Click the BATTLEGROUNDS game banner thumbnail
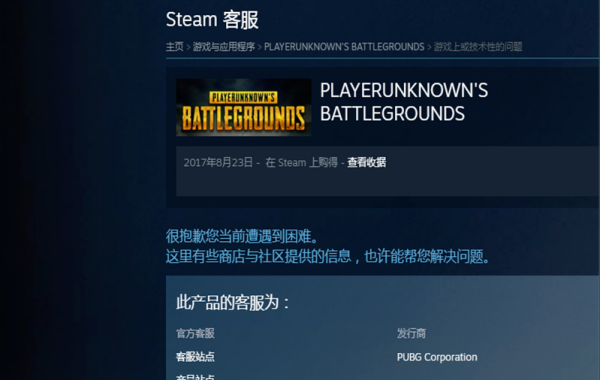This screenshot has height=380, width=600. point(243,107)
